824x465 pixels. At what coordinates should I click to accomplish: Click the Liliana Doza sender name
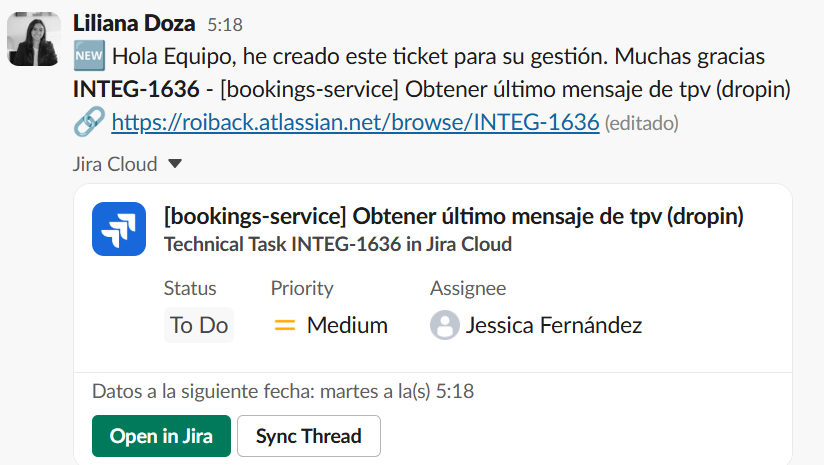[x=134, y=24]
